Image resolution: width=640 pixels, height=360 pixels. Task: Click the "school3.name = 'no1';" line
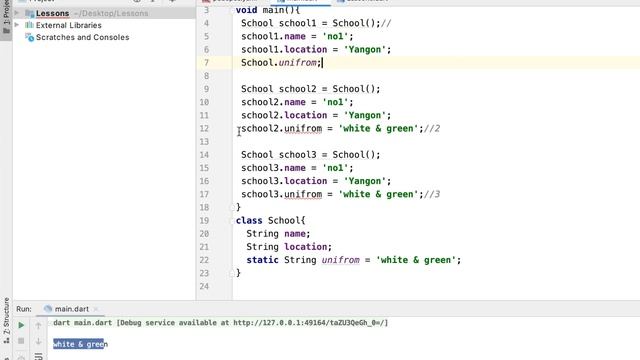(x=297, y=168)
